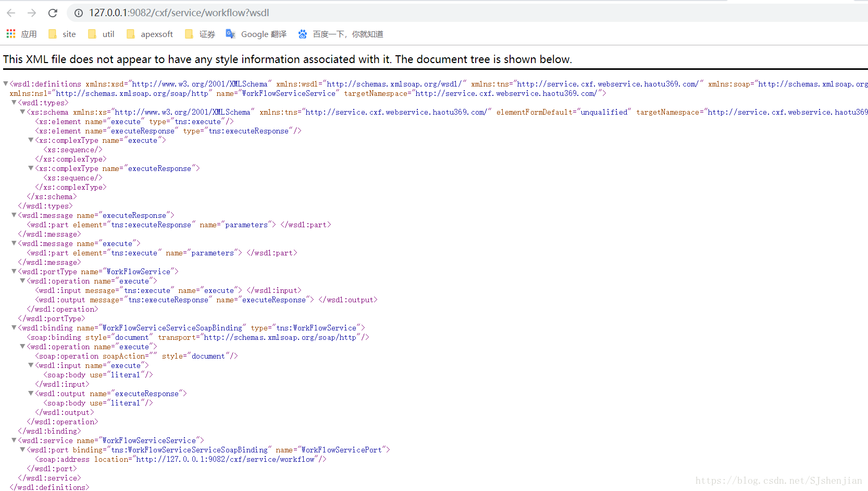Viewport: 868px width, 491px height.
Task: Open the util bookmark folder
Action: [x=101, y=34]
